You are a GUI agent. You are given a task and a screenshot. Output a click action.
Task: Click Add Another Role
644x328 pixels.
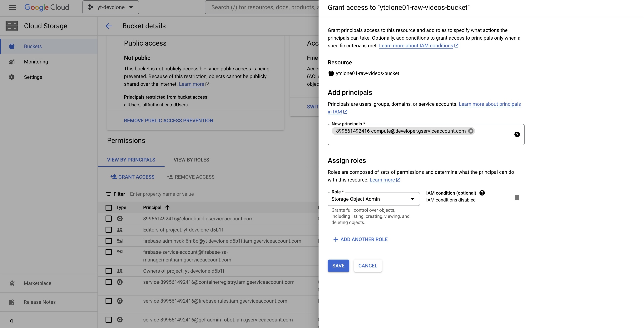click(x=360, y=240)
